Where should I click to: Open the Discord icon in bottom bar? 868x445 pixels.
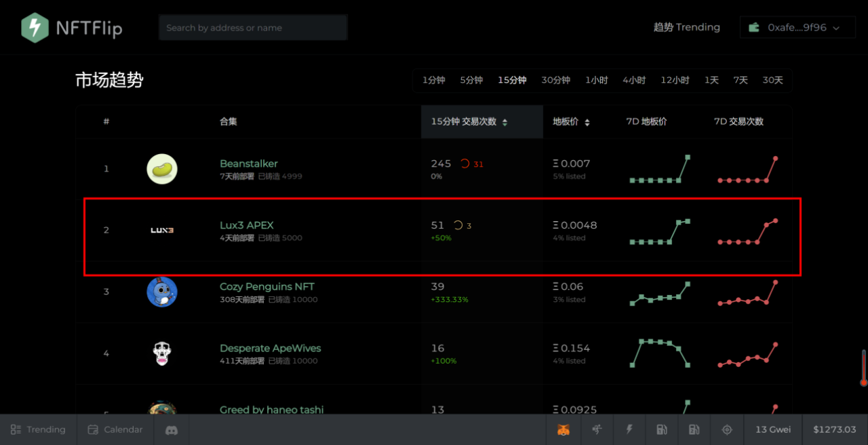[x=172, y=429]
